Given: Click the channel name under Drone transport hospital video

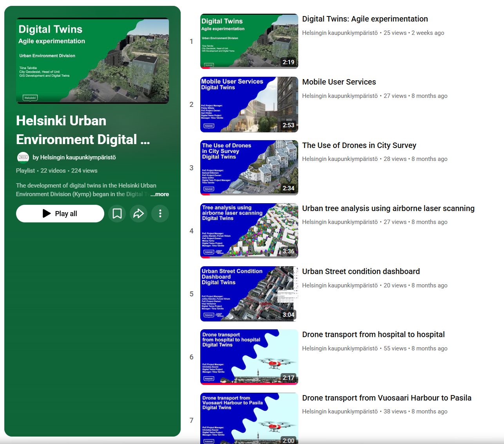Looking at the screenshot, I should point(340,348).
